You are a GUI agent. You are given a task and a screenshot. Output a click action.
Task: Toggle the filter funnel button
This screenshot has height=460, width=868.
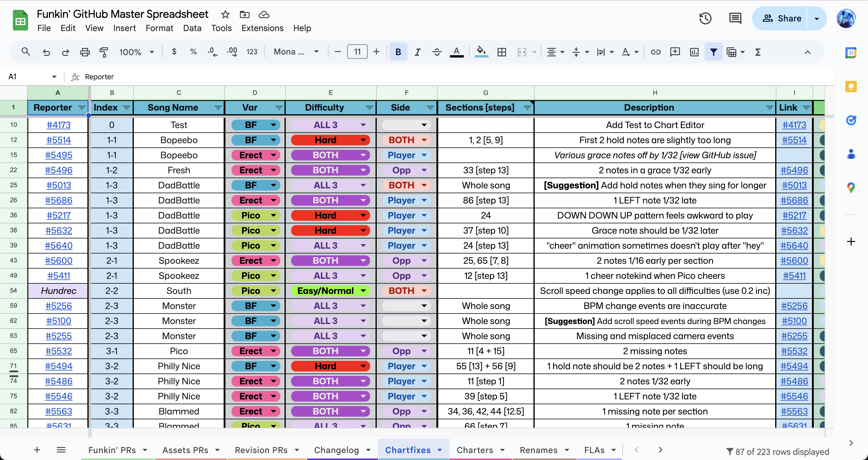[x=713, y=52]
